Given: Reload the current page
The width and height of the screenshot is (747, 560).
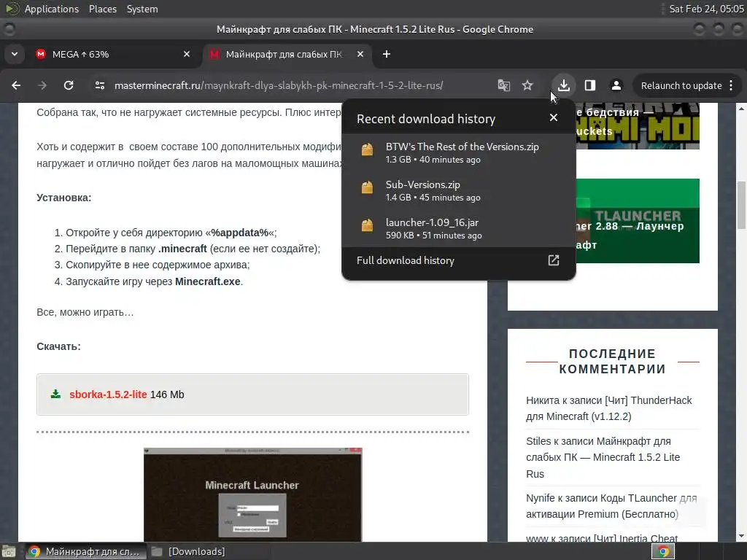Looking at the screenshot, I should pyautogui.click(x=69, y=85).
